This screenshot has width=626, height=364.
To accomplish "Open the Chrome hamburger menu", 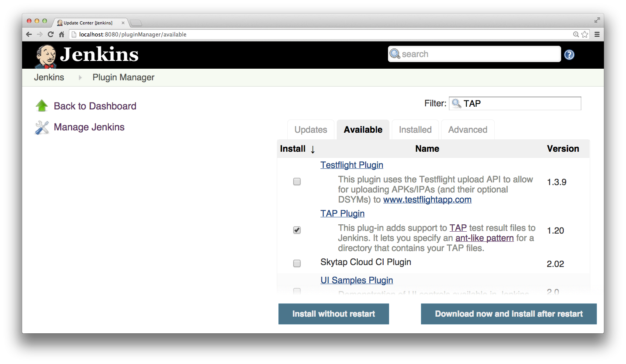I will (x=597, y=35).
